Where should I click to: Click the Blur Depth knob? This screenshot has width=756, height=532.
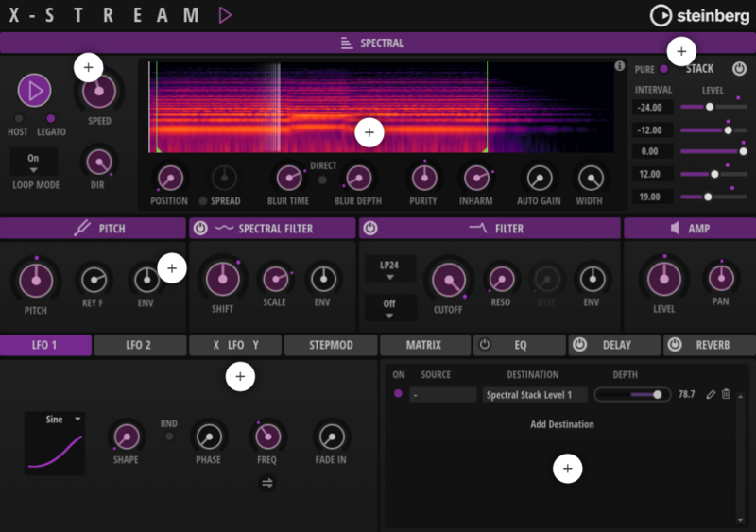[358, 179]
